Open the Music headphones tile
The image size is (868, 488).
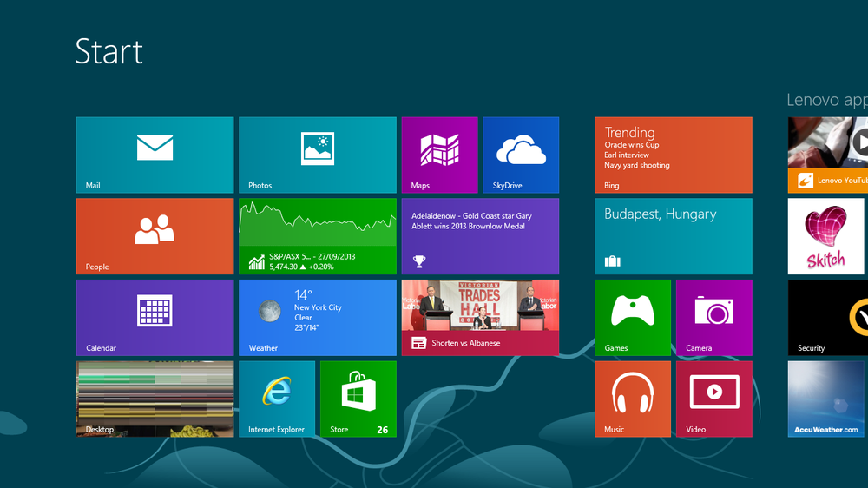[x=633, y=399]
